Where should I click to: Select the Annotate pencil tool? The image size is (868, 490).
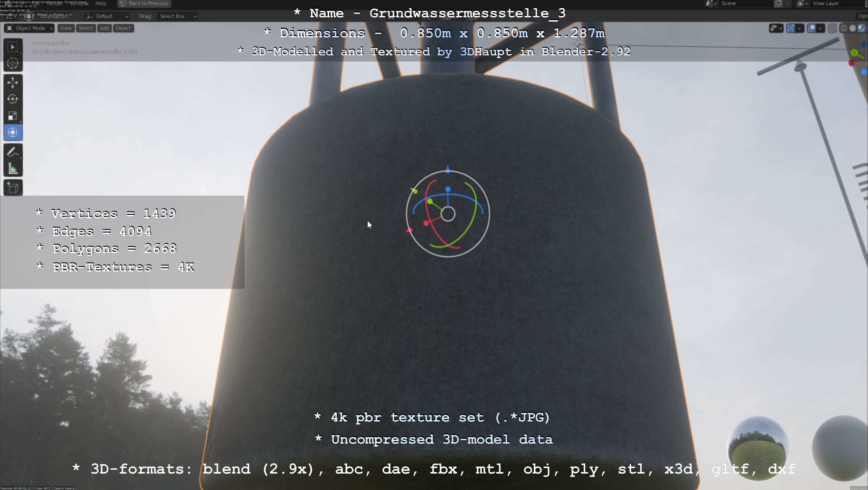13,153
